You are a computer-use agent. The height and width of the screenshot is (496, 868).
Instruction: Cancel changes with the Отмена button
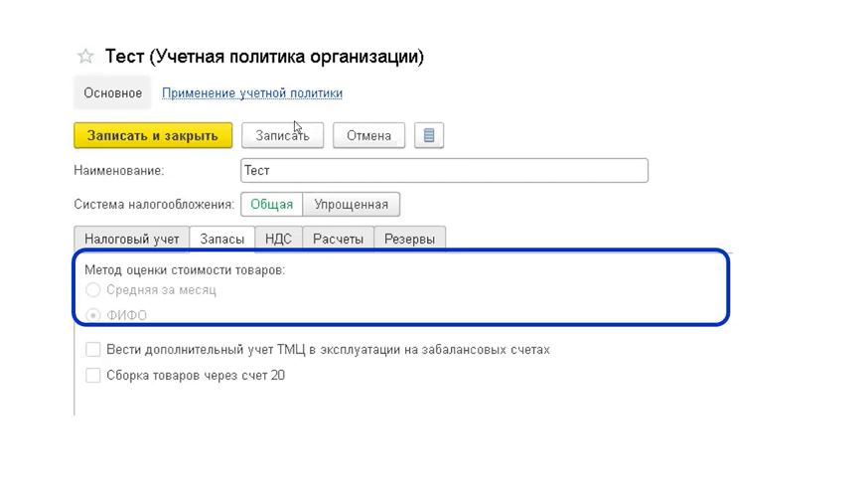click(x=368, y=135)
